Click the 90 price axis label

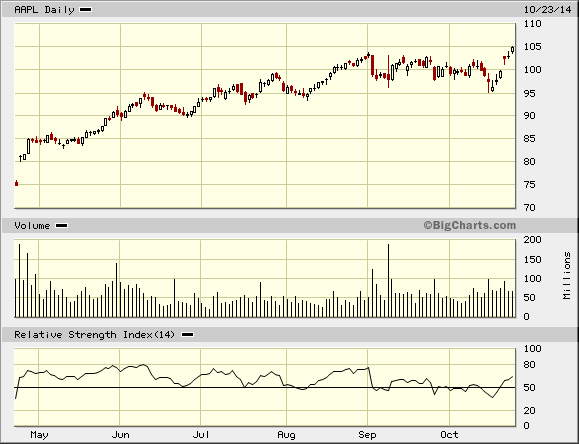point(530,116)
